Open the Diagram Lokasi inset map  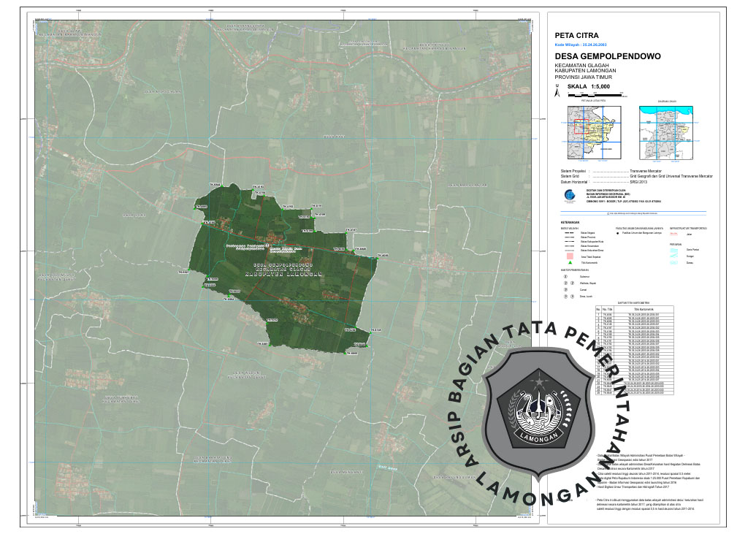click(667, 132)
